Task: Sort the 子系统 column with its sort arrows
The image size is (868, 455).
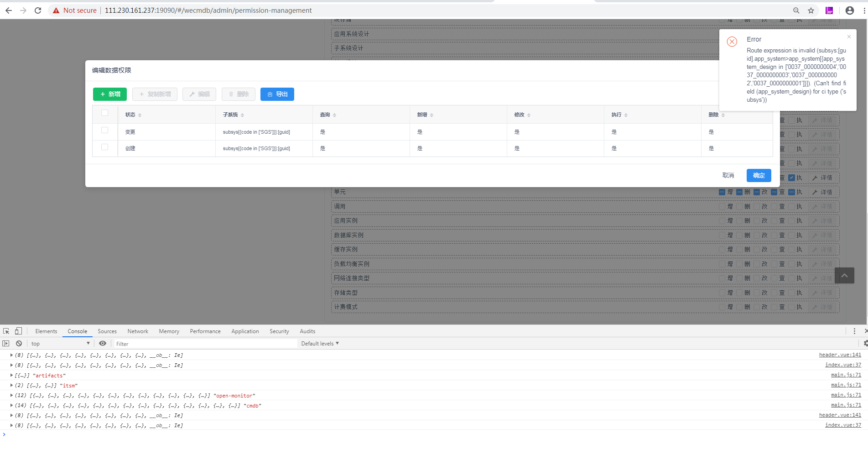Action: click(x=242, y=115)
